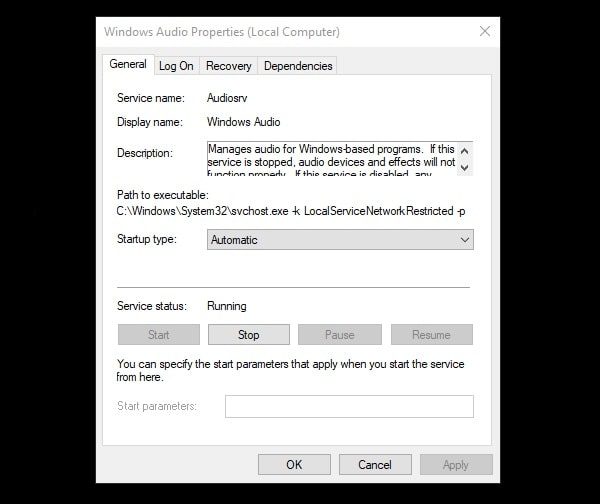
Task: Open the Startup type dropdown
Action: coord(340,240)
